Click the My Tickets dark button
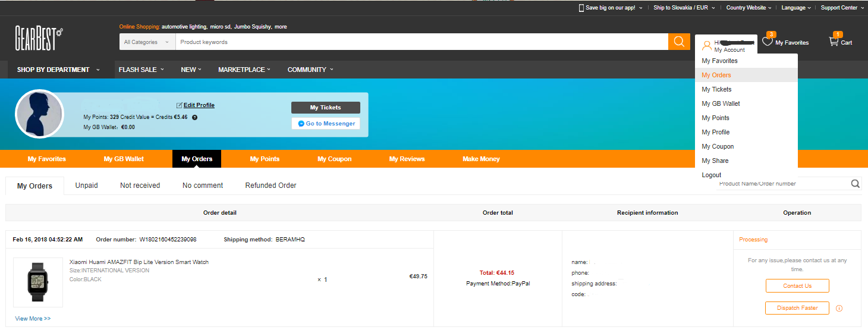Screen dimensions: 868x333 click(x=326, y=108)
